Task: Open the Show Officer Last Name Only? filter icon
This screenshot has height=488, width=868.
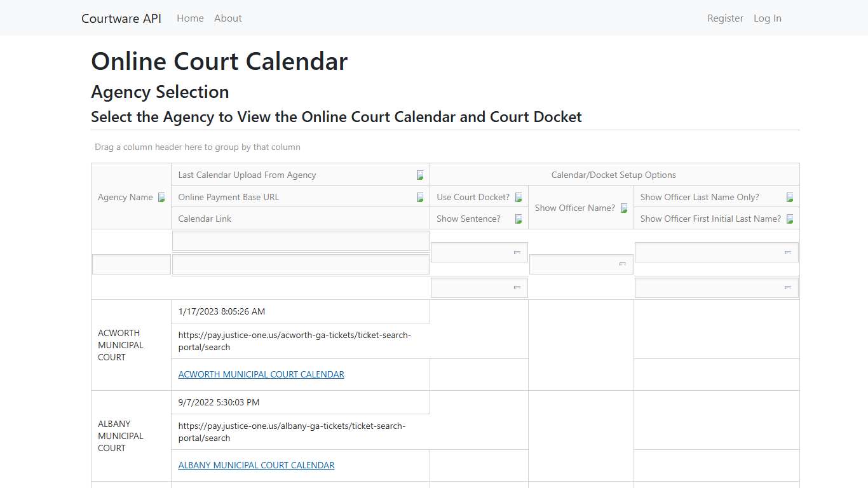Action: [x=790, y=197]
